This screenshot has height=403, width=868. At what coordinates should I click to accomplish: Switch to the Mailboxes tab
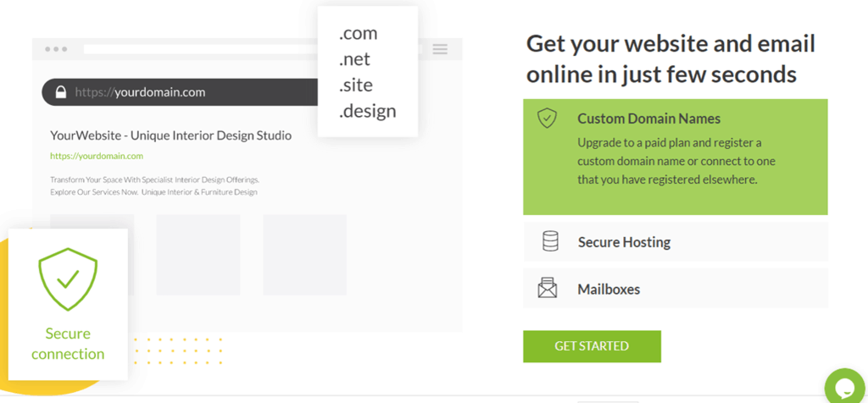coord(676,289)
